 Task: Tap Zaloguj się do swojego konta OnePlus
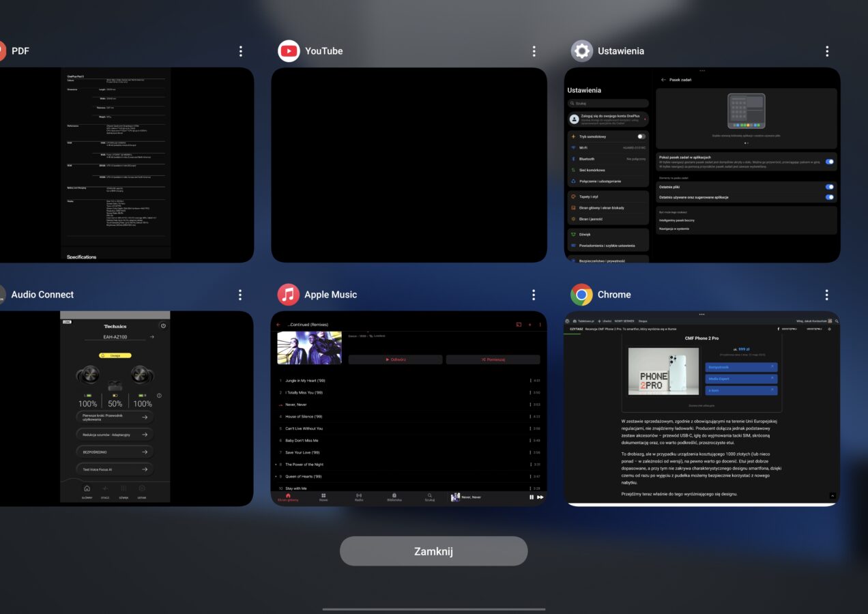[x=608, y=119]
